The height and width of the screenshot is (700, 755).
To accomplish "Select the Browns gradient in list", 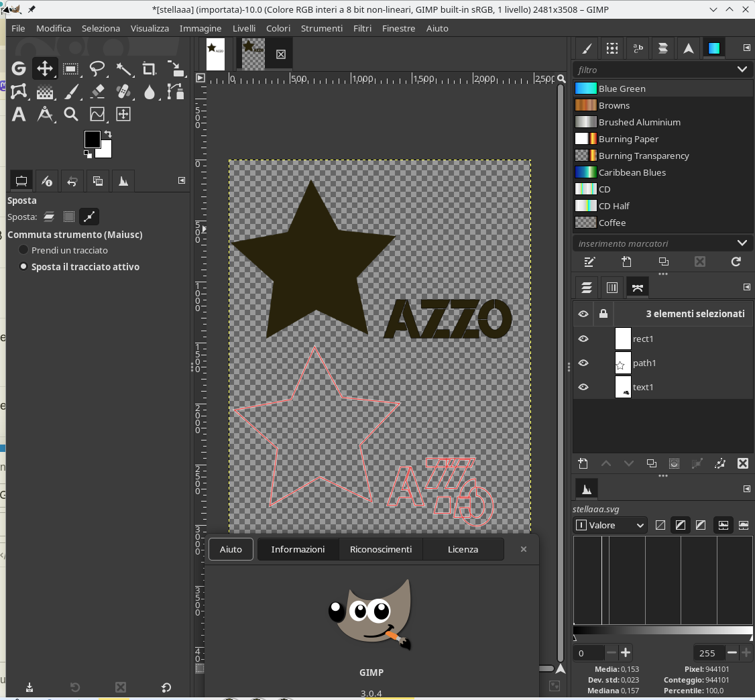I will [x=614, y=105].
